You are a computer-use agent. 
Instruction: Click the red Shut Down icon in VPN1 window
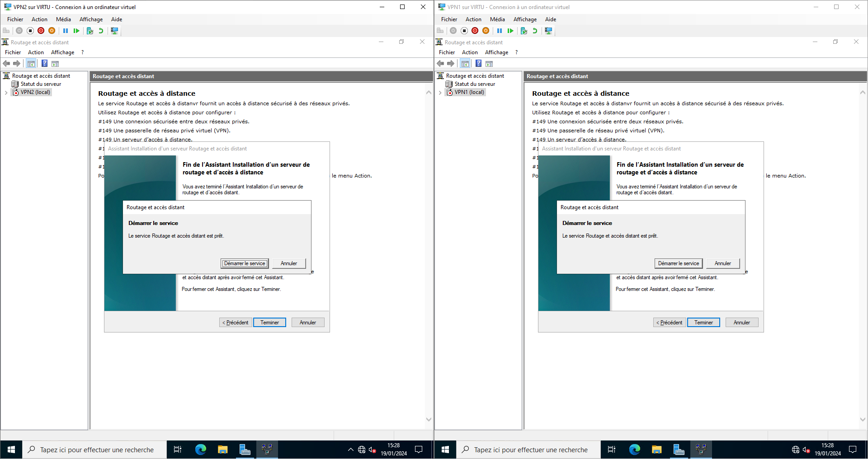click(x=475, y=31)
